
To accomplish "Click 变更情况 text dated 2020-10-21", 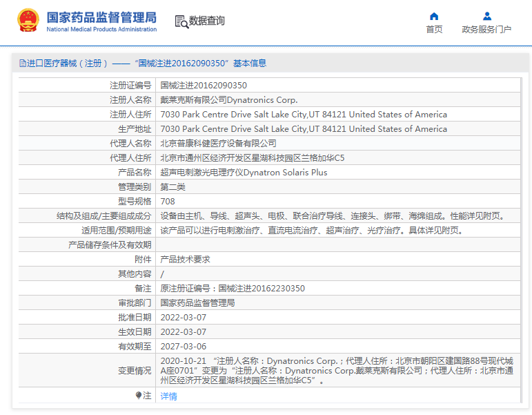I will click(x=337, y=371).
